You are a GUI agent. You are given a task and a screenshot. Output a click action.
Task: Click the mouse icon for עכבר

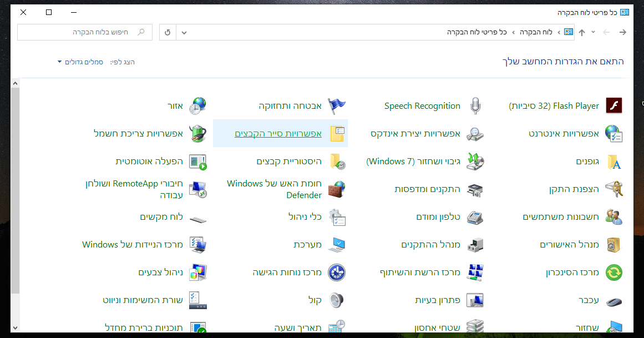coord(614,301)
